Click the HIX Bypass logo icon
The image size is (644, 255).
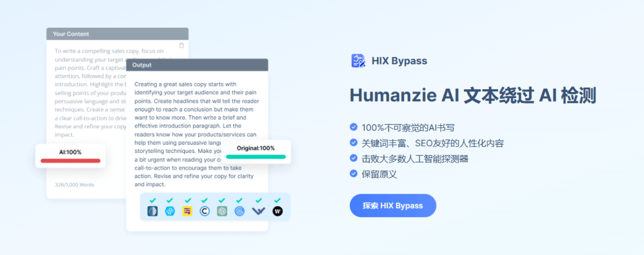coord(358,61)
